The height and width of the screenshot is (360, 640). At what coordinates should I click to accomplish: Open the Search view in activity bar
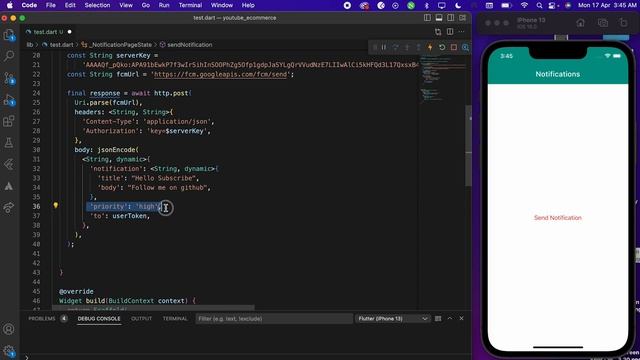[9, 56]
